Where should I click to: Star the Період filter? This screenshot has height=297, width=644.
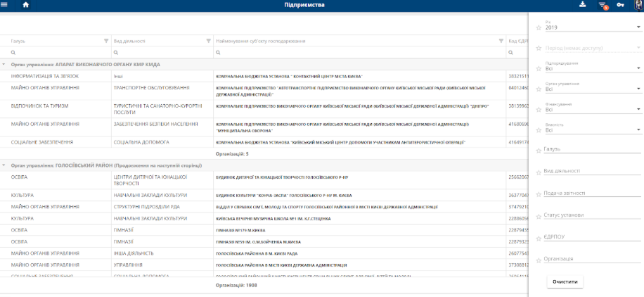pos(539,48)
